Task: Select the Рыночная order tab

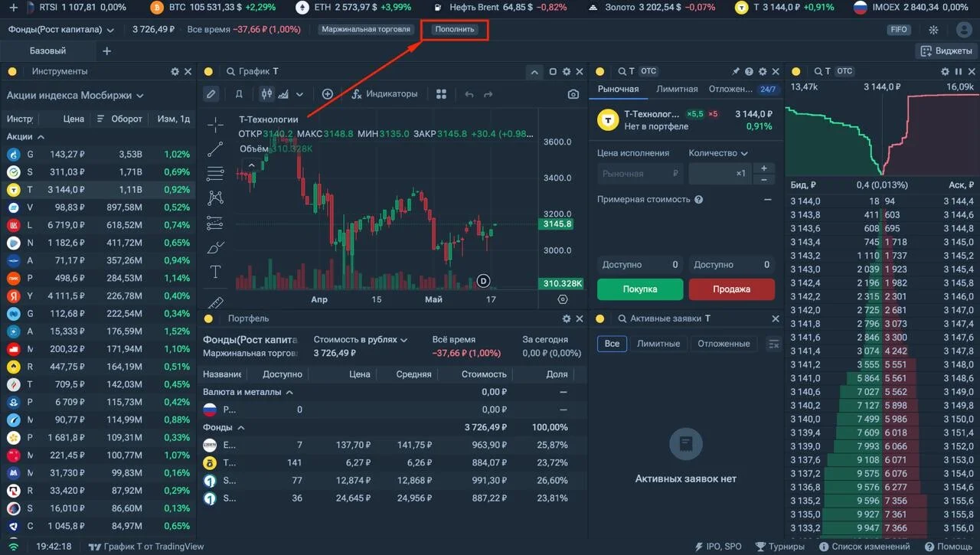Action: click(618, 90)
